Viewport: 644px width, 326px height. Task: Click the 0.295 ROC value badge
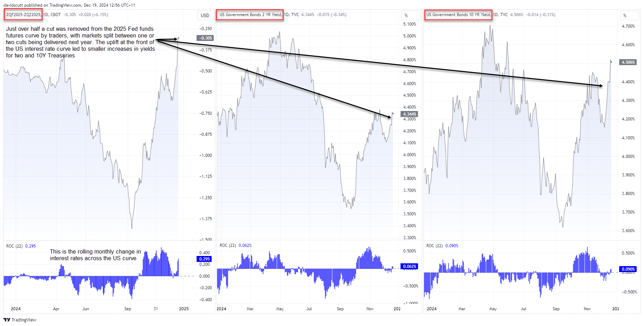coord(204,259)
